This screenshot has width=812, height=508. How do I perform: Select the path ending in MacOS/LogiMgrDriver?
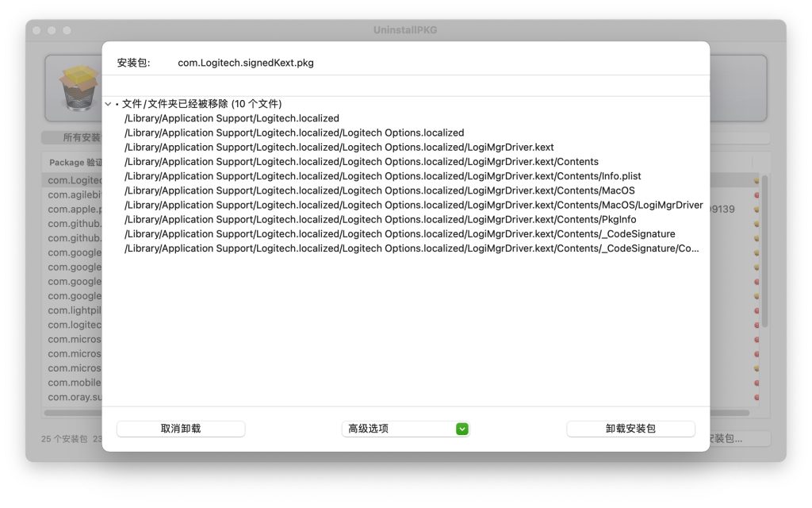tap(414, 206)
